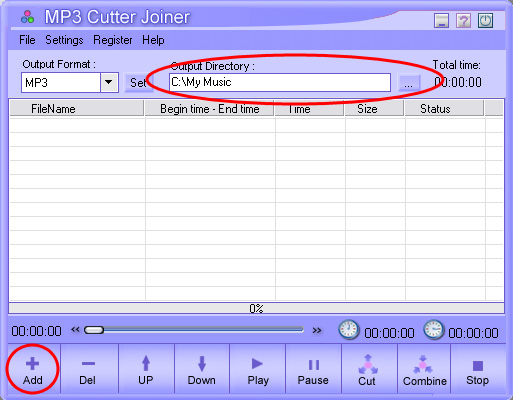Move file Down in the list
The width and height of the screenshot is (513, 400).
[x=202, y=369]
